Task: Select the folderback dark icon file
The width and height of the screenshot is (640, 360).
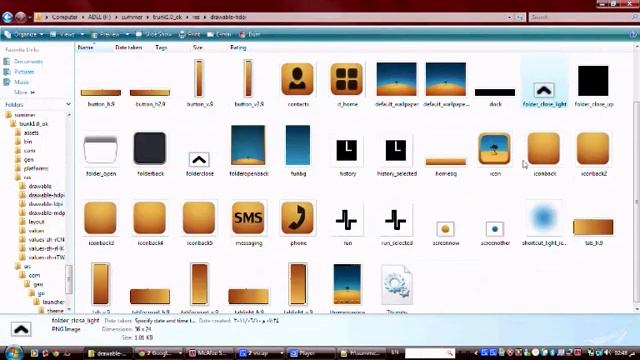Action: [150, 154]
